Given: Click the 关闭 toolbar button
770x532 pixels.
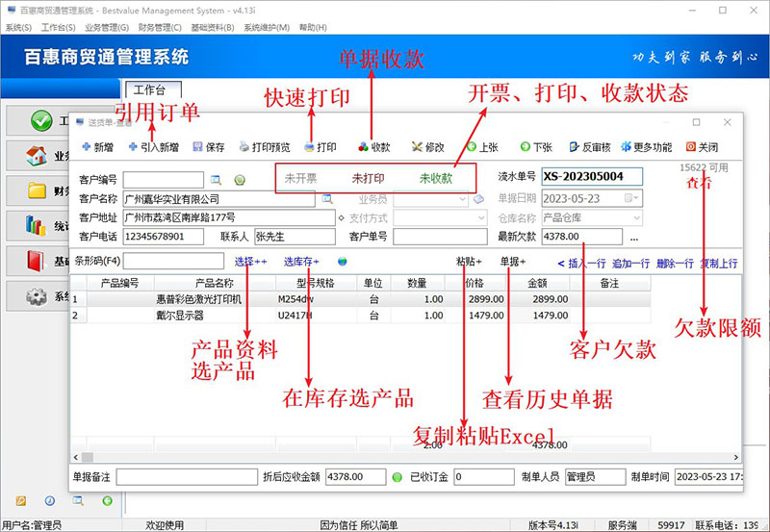Looking at the screenshot, I should [x=702, y=147].
